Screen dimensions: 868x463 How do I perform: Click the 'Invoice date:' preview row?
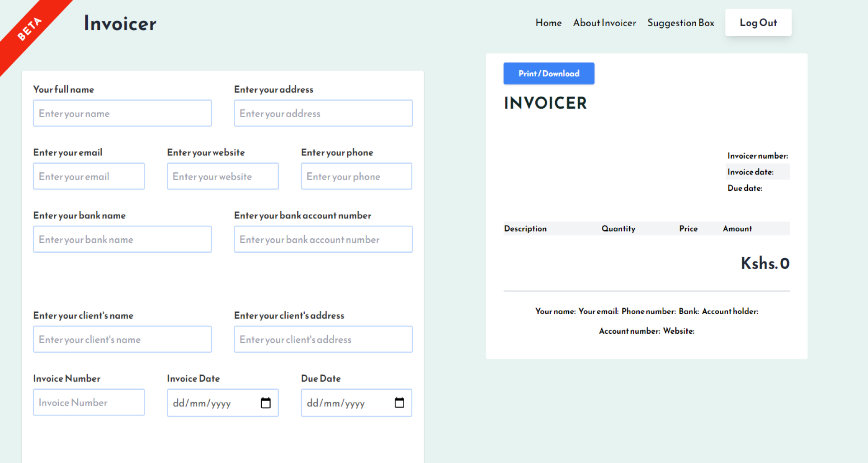758,172
